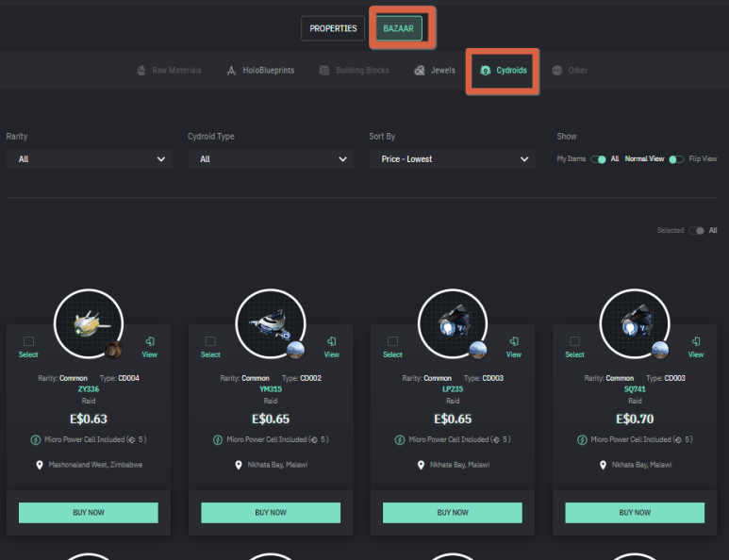The height and width of the screenshot is (560, 729).
Task: Click power cell icon on LP235 card
Action: point(399,439)
